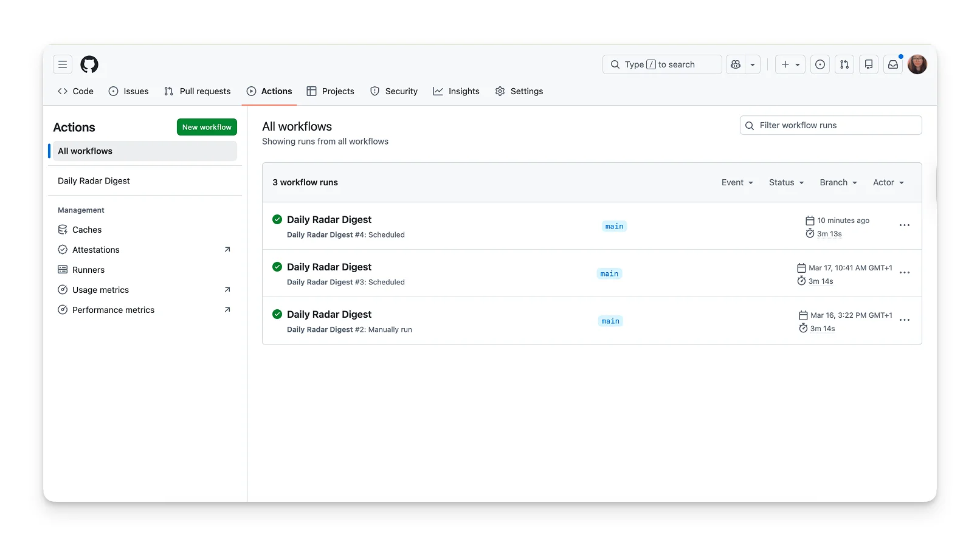Open the user profile avatar menu
The height and width of the screenshot is (545, 980).
pos(917,64)
